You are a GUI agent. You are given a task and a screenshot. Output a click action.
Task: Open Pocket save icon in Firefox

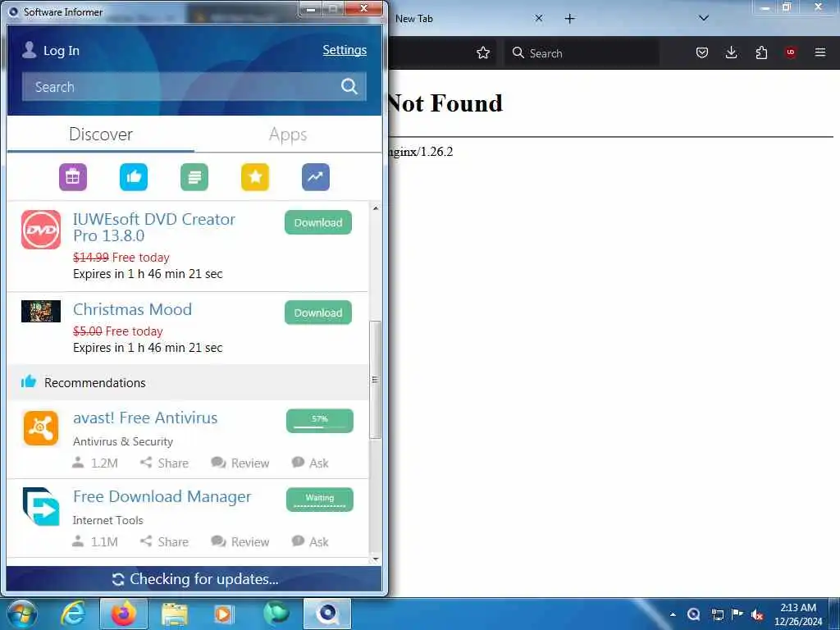[702, 52]
